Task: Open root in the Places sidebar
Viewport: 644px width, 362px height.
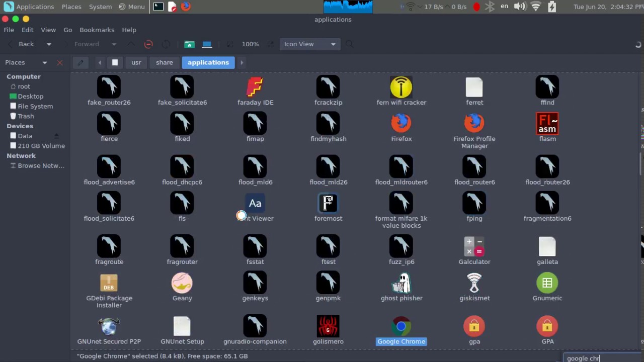Action: click(24, 86)
